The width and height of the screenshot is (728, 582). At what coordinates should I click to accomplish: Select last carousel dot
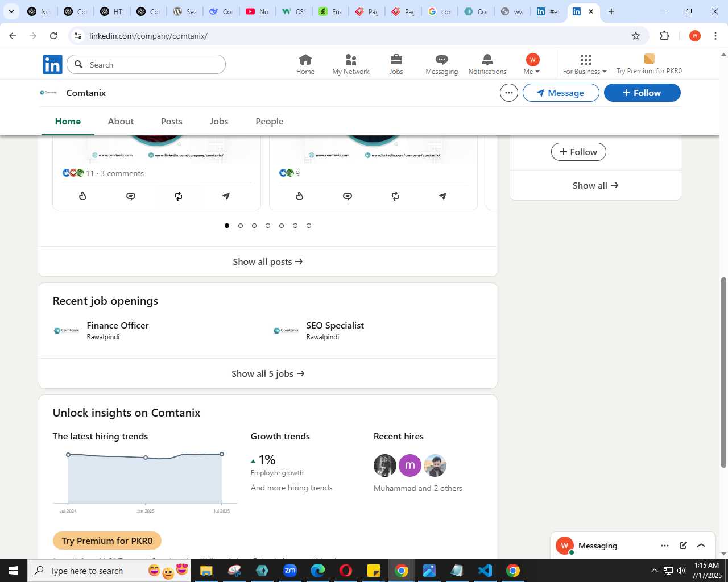309,226
